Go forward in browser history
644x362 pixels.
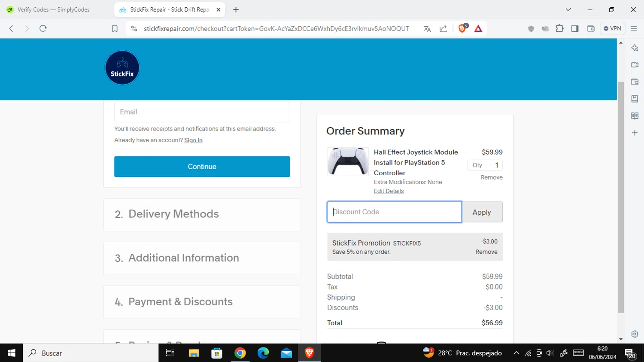click(27, 28)
